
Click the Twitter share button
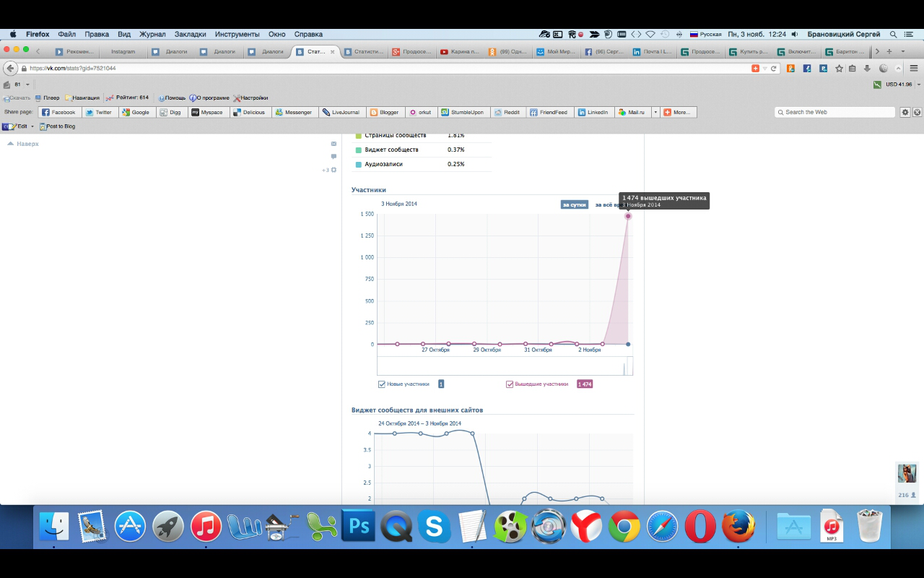pyautogui.click(x=99, y=112)
